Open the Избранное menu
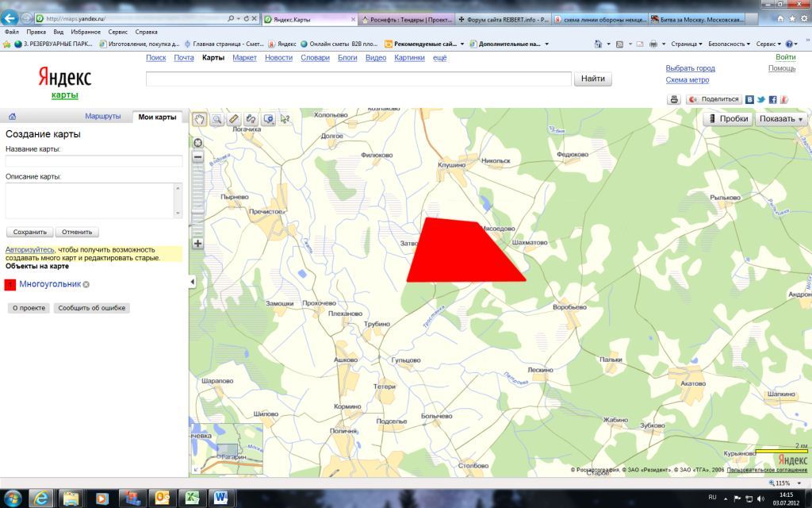The width and height of the screenshot is (812, 508). pos(86,32)
